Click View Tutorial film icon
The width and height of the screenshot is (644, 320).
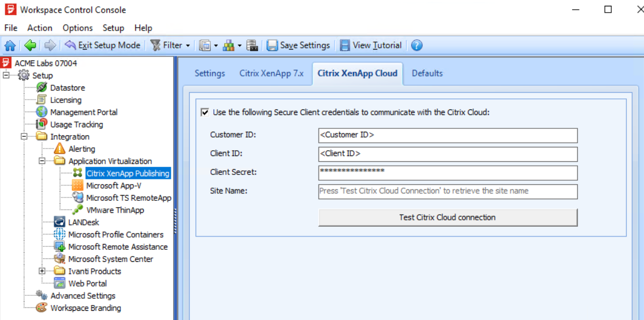tap(346, 45)
